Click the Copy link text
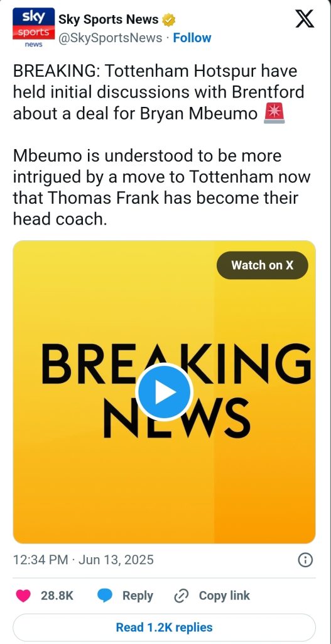331x644 pixels. (224, 596)
